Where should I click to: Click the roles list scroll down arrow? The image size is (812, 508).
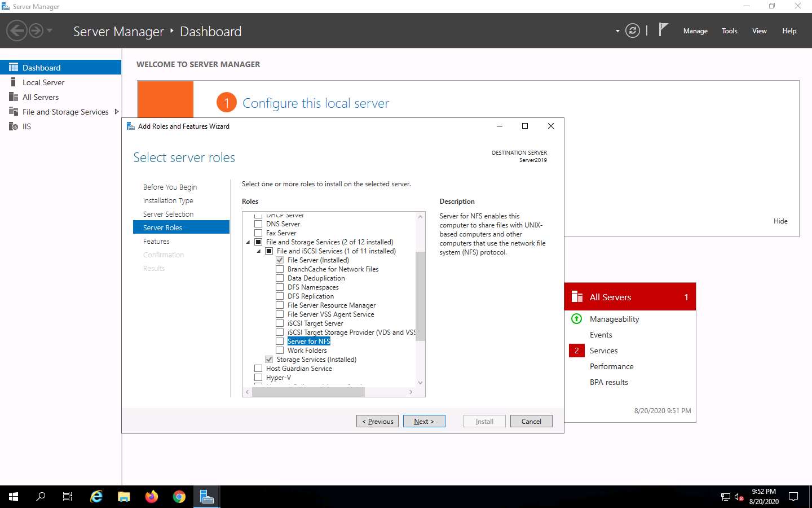pos(420,383)
